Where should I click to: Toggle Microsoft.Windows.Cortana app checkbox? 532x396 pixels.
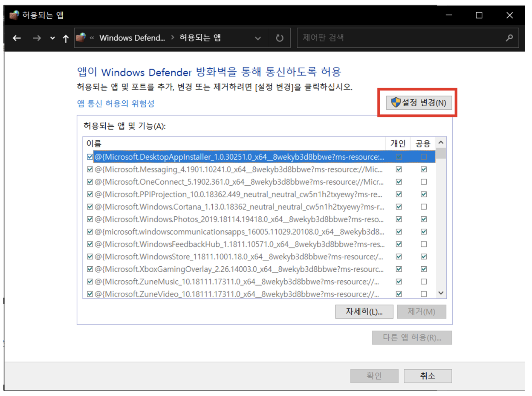[x=90, y=207]
